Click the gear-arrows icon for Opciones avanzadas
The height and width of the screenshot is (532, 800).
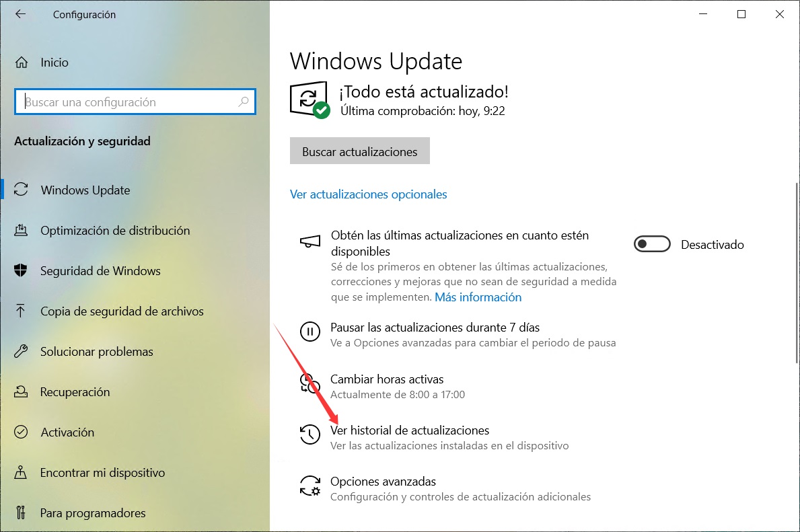click(310, 486)
